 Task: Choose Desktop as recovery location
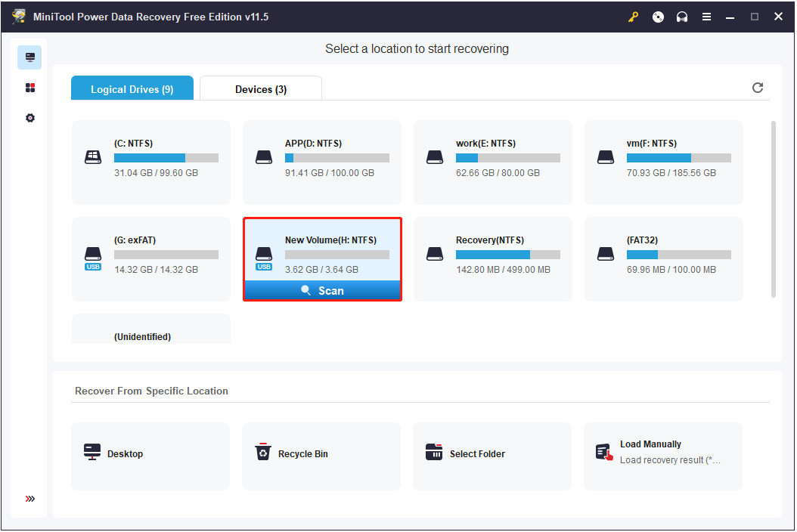tap(150, 456)
